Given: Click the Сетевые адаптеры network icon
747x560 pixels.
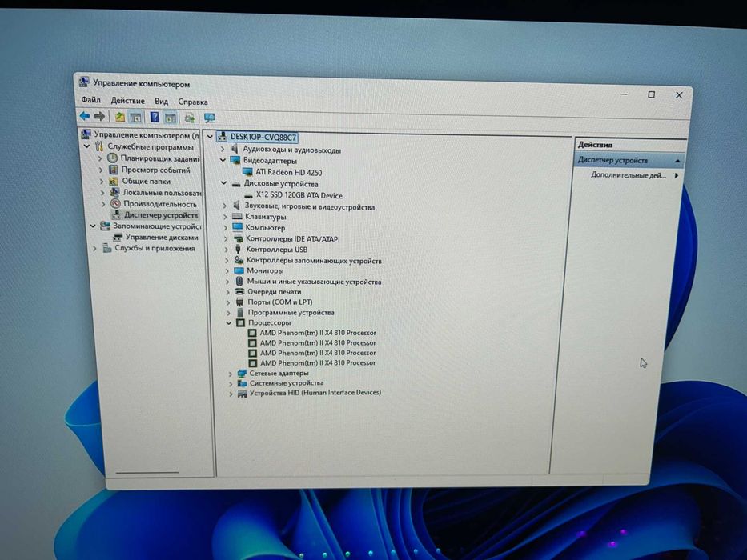Looking at the screenshot, I should pyautogui.click(x=242, y=373).
